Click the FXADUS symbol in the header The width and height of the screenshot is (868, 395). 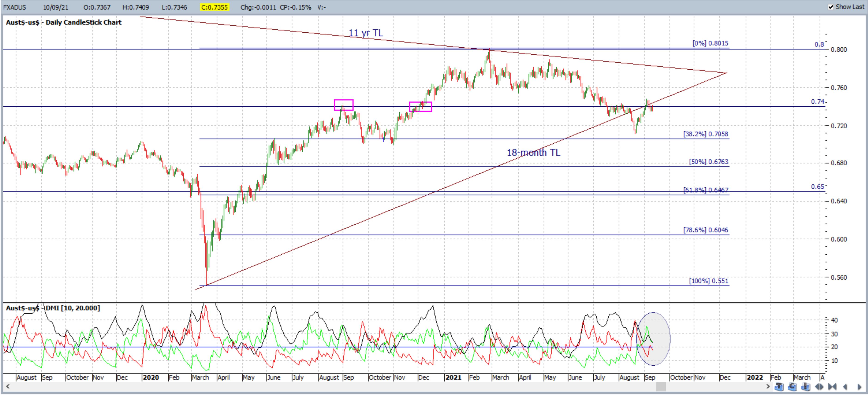coord(15,7)
